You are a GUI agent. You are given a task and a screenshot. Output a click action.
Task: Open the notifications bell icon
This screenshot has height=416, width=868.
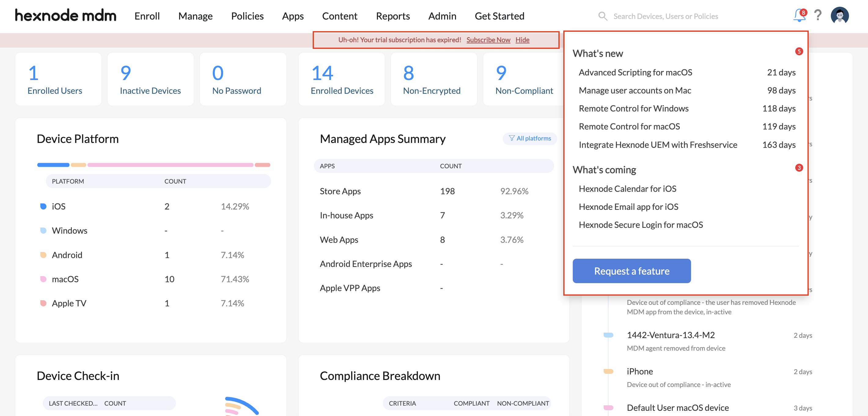(799, 16)
